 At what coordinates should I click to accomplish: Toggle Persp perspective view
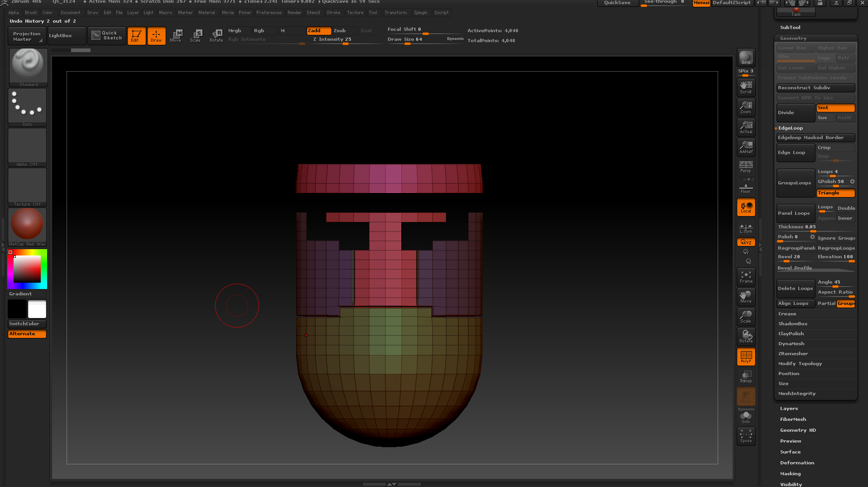point(746,167)
